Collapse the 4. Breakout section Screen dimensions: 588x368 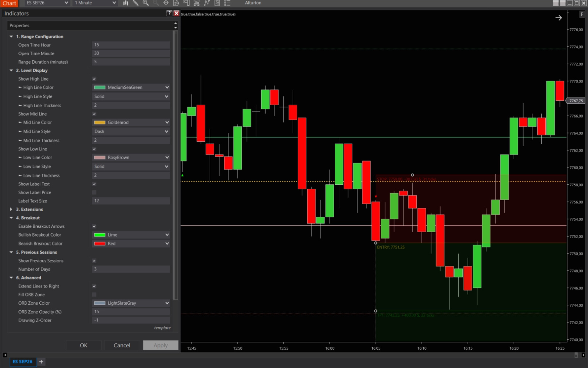click(x=11, y=218)
